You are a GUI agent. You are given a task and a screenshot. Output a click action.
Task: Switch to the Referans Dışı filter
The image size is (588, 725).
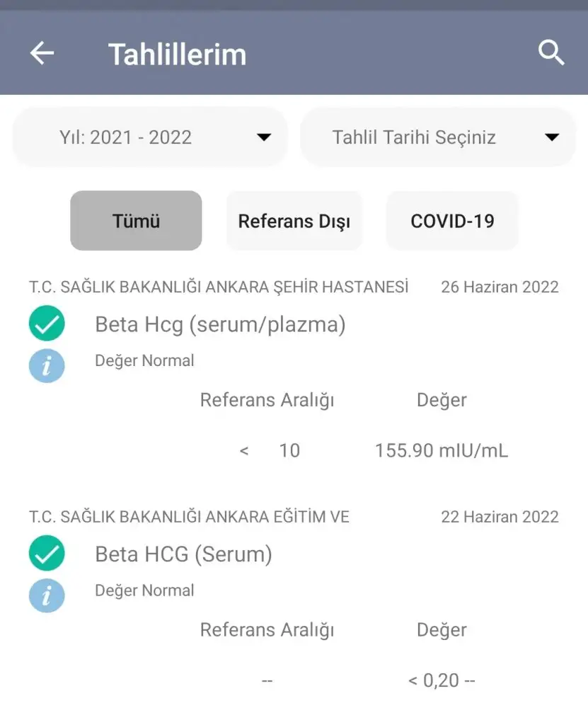pyautogui.click(x=294, y=221)
